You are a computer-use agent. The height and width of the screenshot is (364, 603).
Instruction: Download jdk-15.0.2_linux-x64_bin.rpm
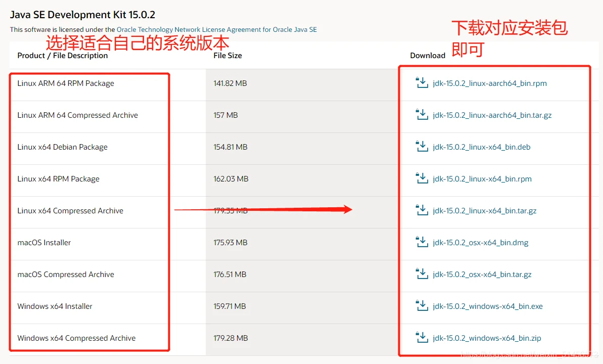(x=482, y=179)
